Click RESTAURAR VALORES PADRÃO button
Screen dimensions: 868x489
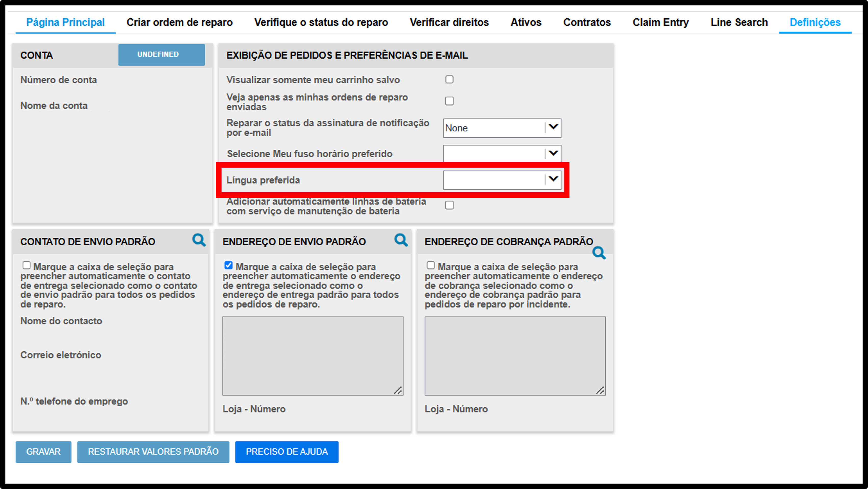click(x=153, y=452)
